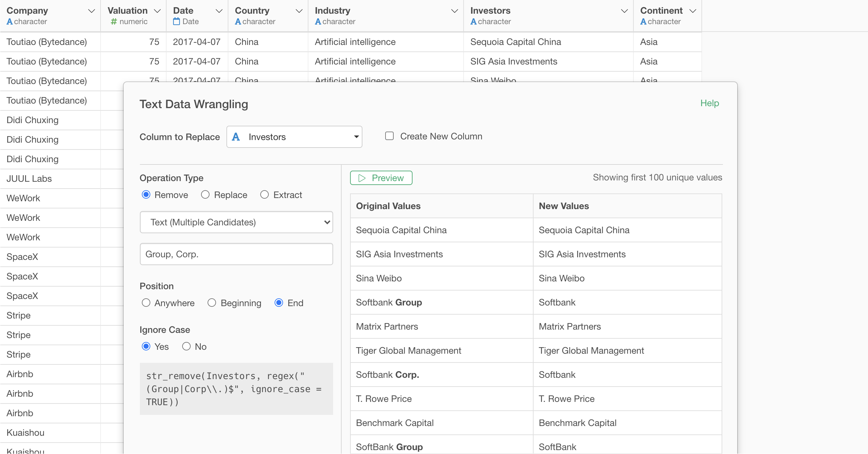
Task: Click the Preview button
Action: click(381, 178)
